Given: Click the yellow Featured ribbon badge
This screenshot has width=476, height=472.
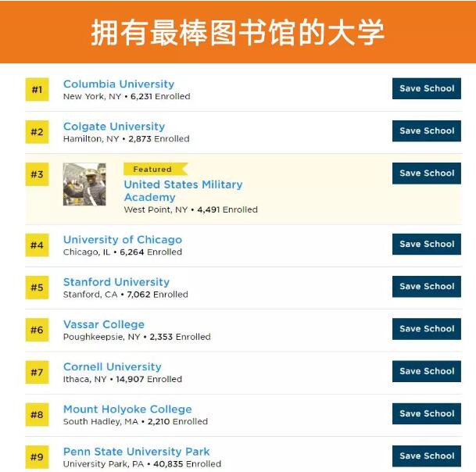Looking at the screenshot, I should click(156, 169).
